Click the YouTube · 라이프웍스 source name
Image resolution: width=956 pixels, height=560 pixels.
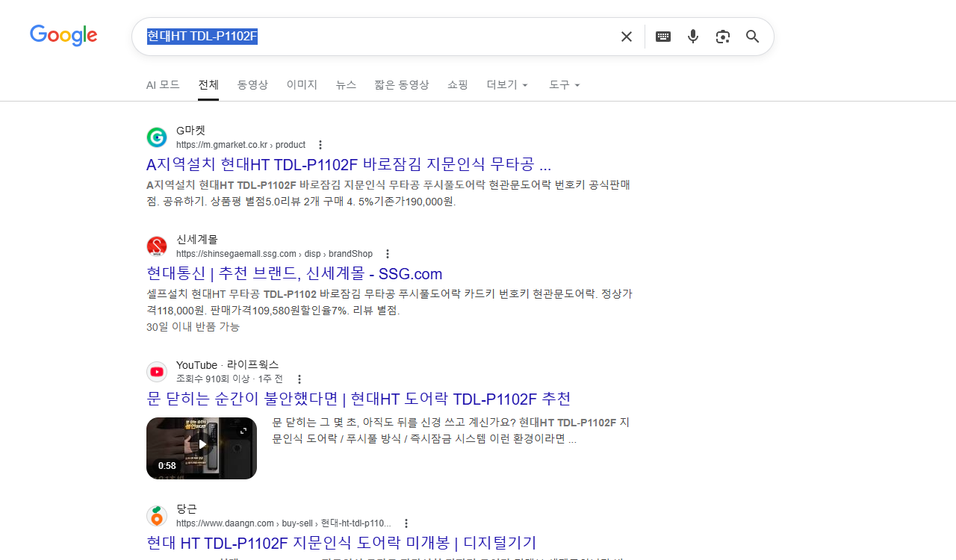(227, 364)
